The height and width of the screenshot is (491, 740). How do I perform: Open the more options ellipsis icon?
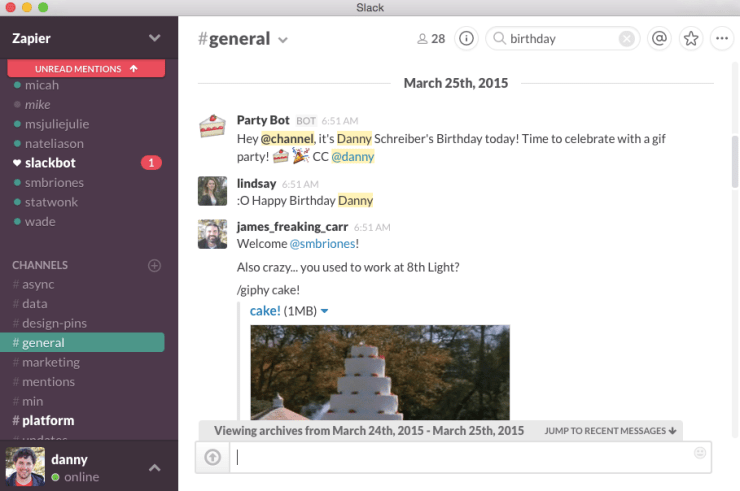(722, 39)
